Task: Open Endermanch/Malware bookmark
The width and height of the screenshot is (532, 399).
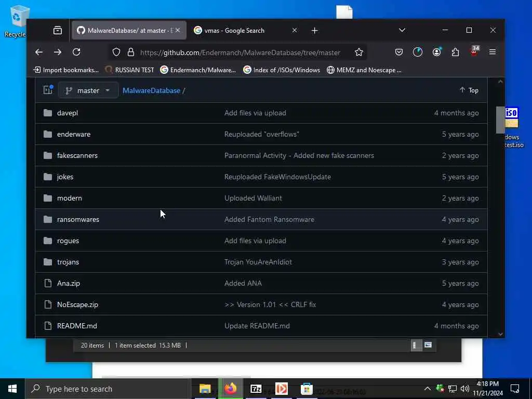Action: pyautogui.click(x=198, y=70)
